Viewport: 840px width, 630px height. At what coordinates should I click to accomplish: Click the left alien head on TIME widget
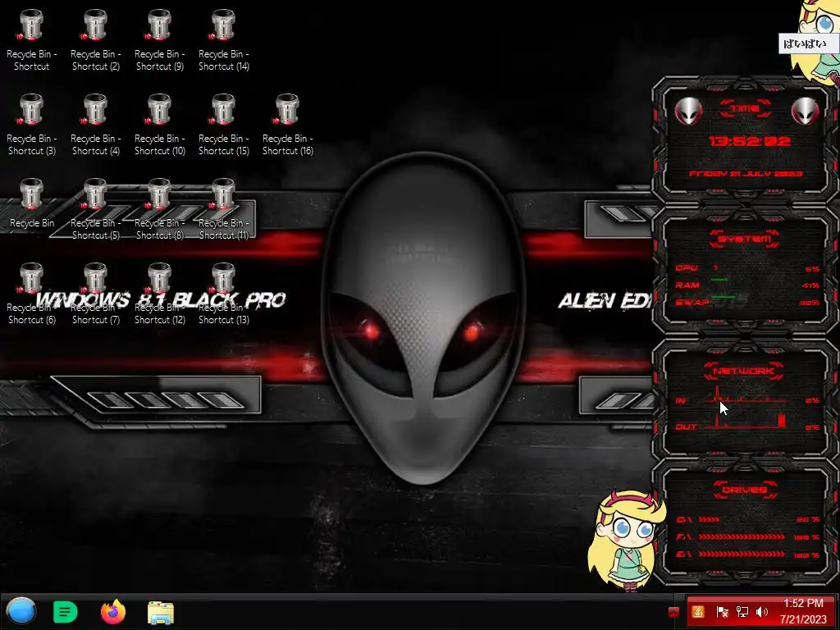click(688, 111)
